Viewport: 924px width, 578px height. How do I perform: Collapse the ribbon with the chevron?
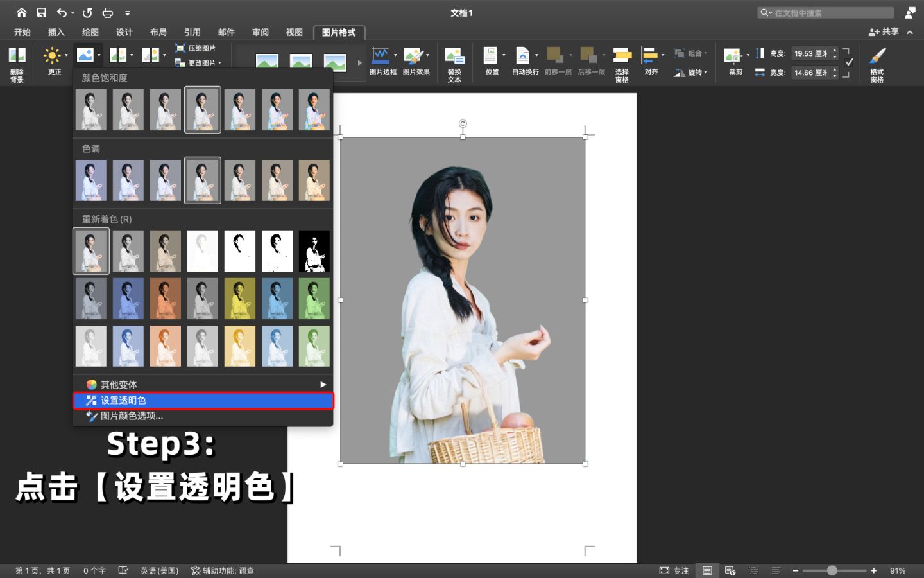coord(910,32)
